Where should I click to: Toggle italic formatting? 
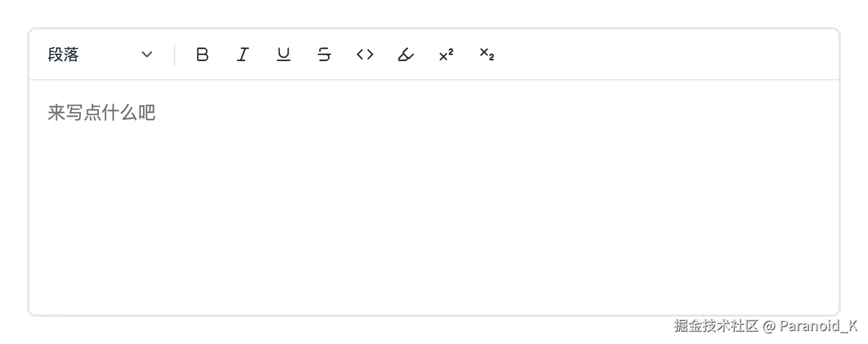tap(242, 54)
